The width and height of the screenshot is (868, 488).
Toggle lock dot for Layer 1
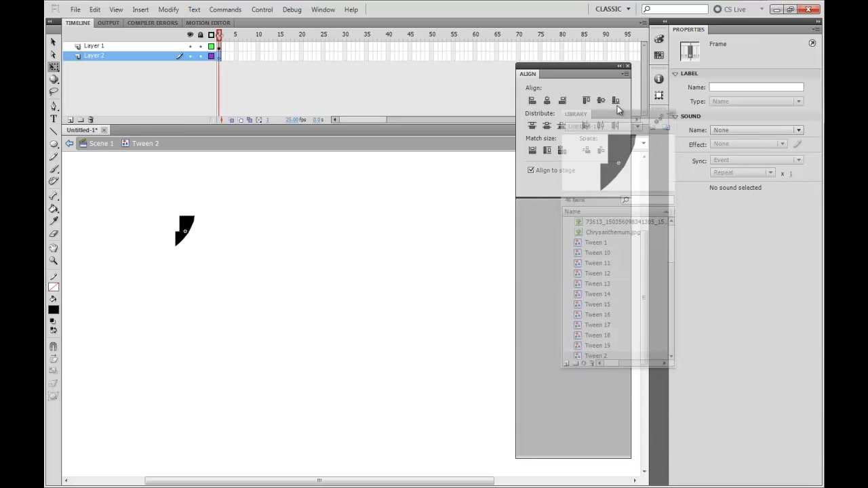click(x=200, y=46)
